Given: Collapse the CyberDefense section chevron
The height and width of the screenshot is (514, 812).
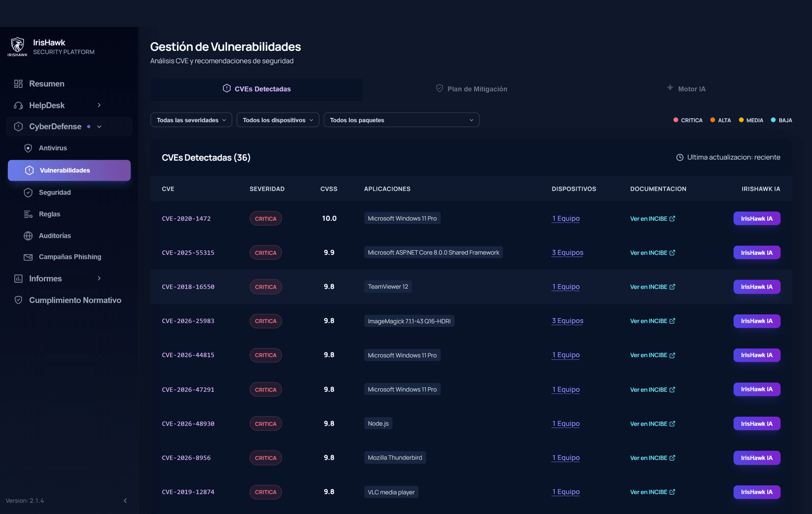Looking at the screenshot, I should [x=99, y=127].
